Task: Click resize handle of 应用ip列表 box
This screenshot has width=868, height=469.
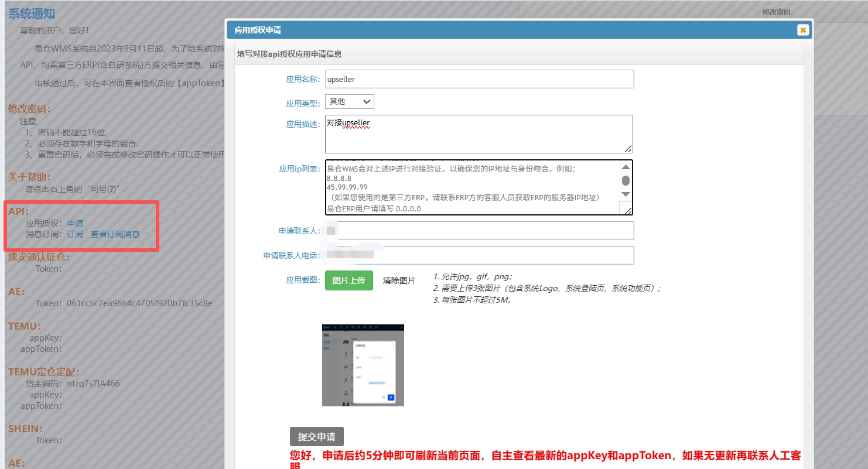Action: point(627,210)
